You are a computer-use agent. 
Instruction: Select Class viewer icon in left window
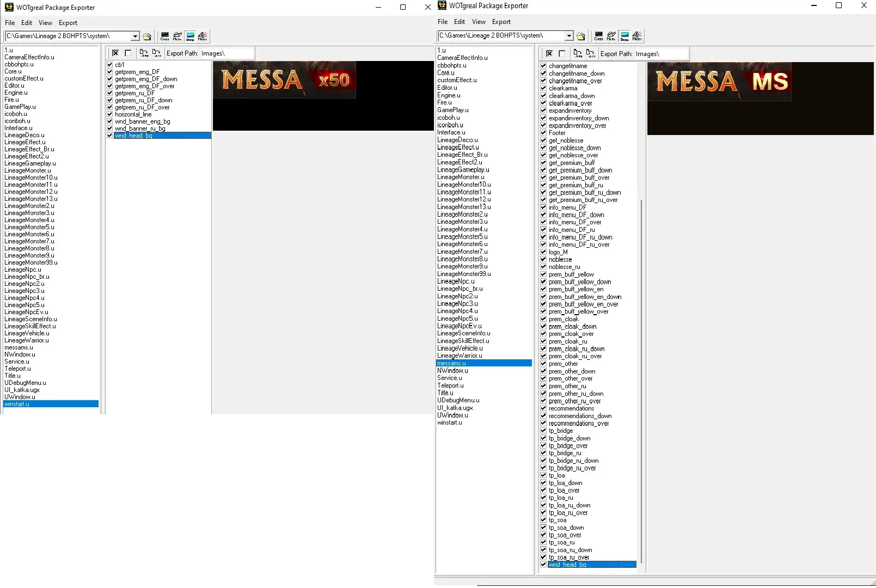pos(165,36)
